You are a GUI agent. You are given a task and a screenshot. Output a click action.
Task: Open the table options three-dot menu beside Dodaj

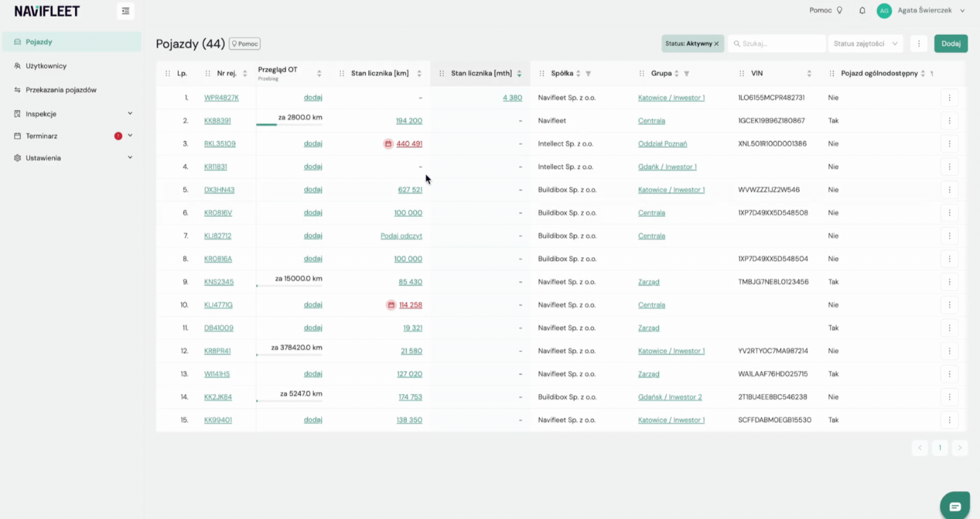click(919, 43)
